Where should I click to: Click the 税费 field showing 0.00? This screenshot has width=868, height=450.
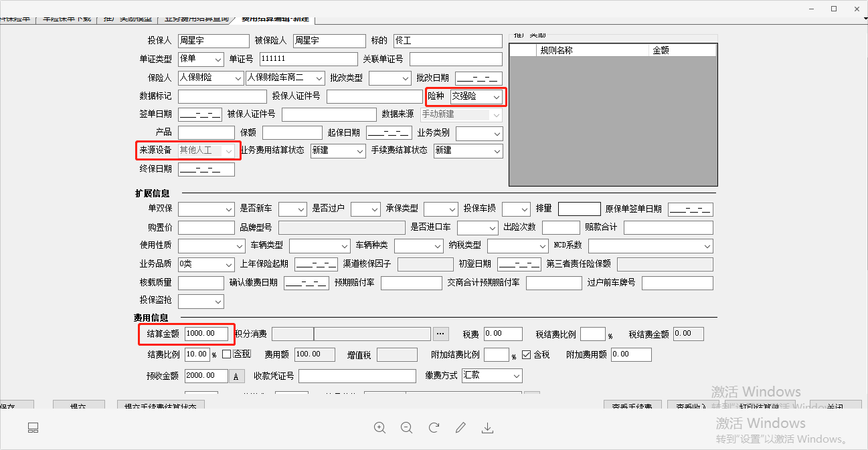pyautogui.click(x=503, y=333)
